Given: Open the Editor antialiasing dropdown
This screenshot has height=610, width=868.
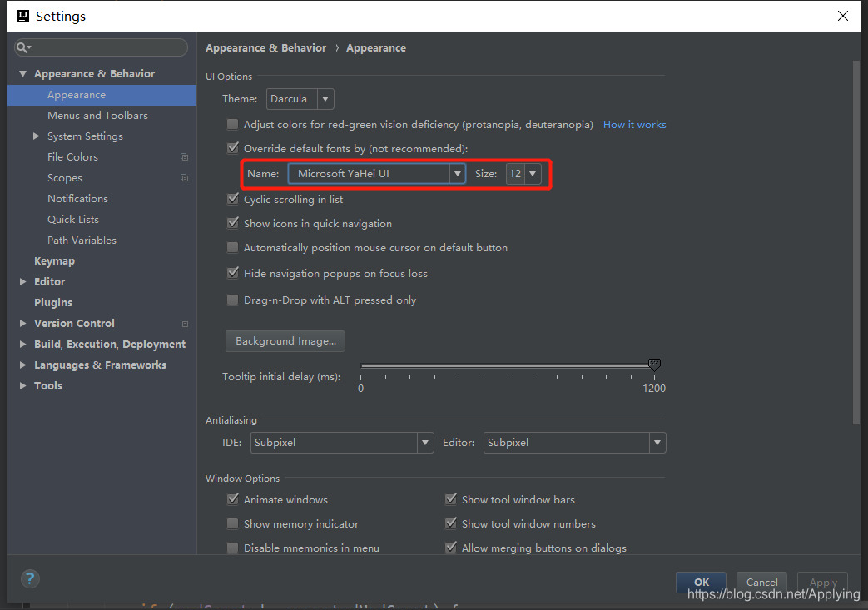Looking at the screenshot, I should pos(574,443).
